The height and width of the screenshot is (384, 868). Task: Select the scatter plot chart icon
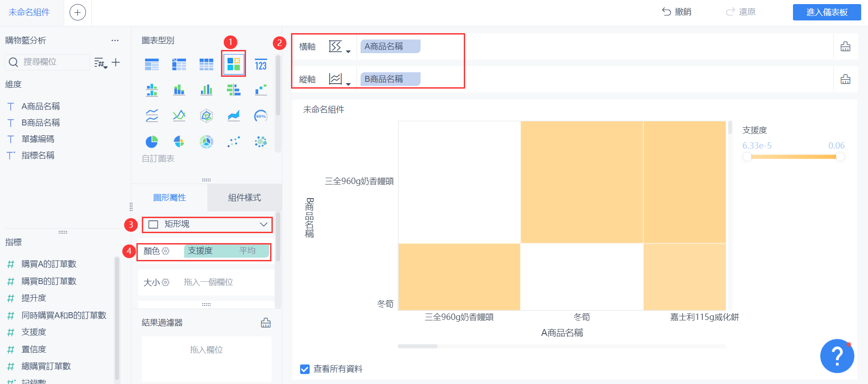pos(233,142)
